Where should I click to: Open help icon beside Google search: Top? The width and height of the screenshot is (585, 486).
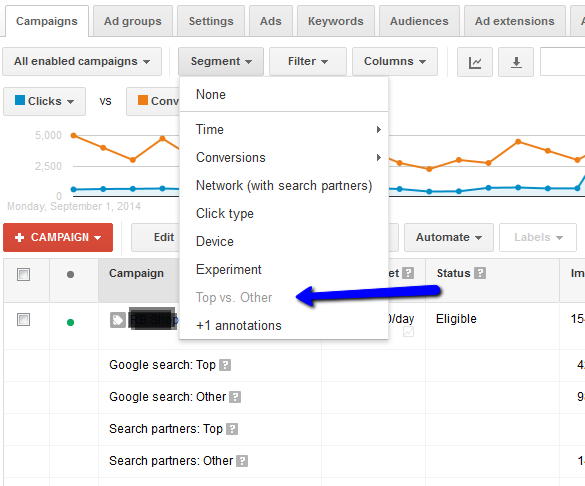225,365
